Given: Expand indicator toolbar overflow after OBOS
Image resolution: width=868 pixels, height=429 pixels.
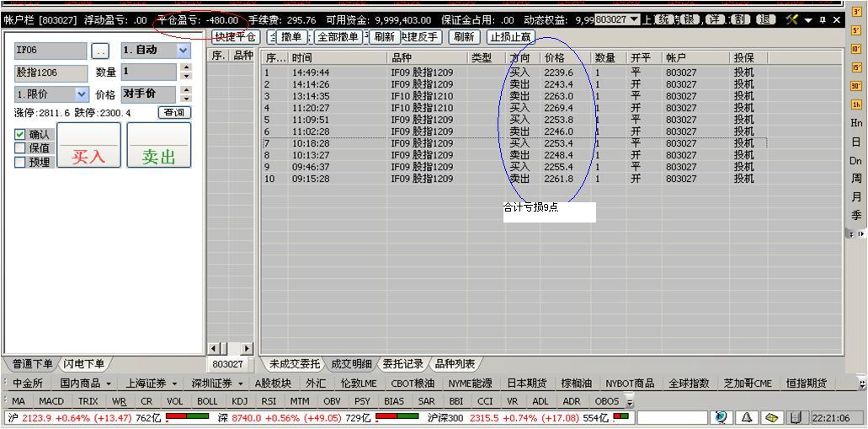Looking at the screenshot, I should (630, 401).
